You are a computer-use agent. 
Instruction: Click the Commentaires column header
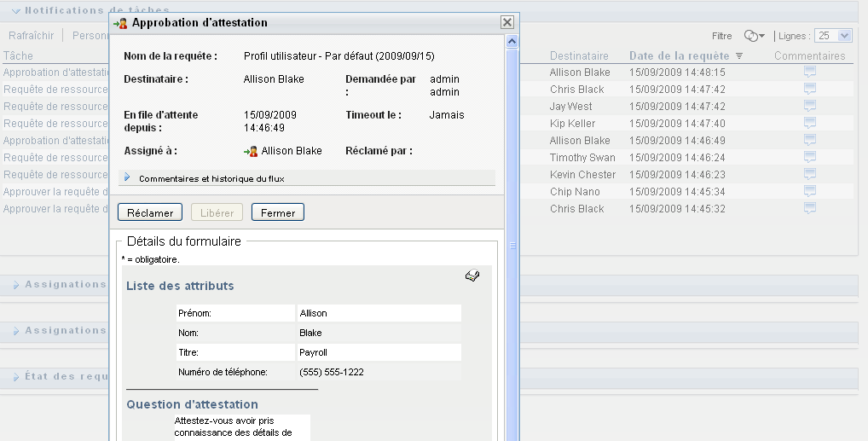[x=810, y=56]
